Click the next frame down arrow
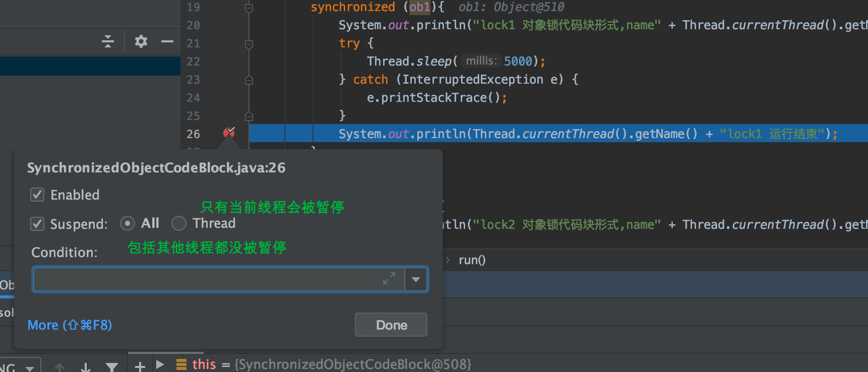The image size is (868, 372). (86, 367)
